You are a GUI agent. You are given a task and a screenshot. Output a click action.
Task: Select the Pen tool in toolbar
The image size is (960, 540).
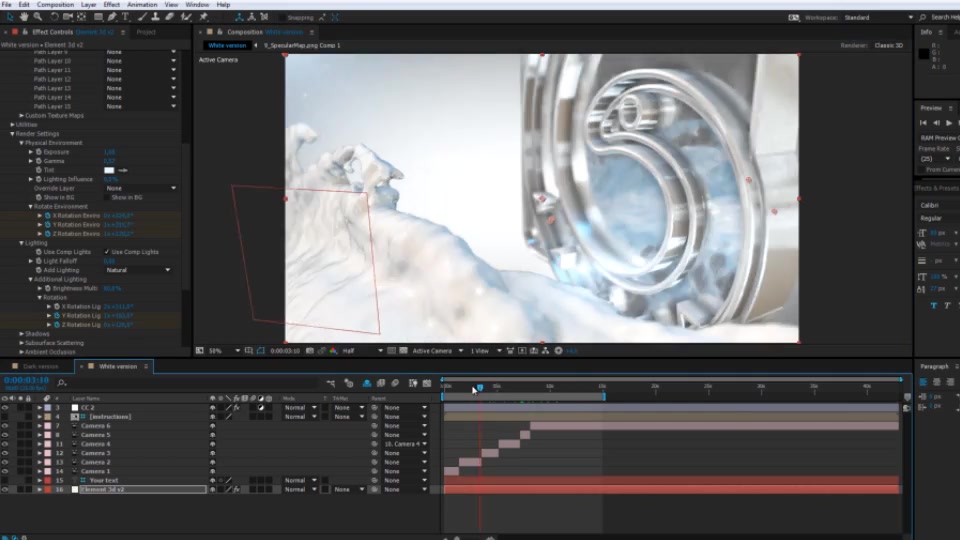click(x=112, y=17)
